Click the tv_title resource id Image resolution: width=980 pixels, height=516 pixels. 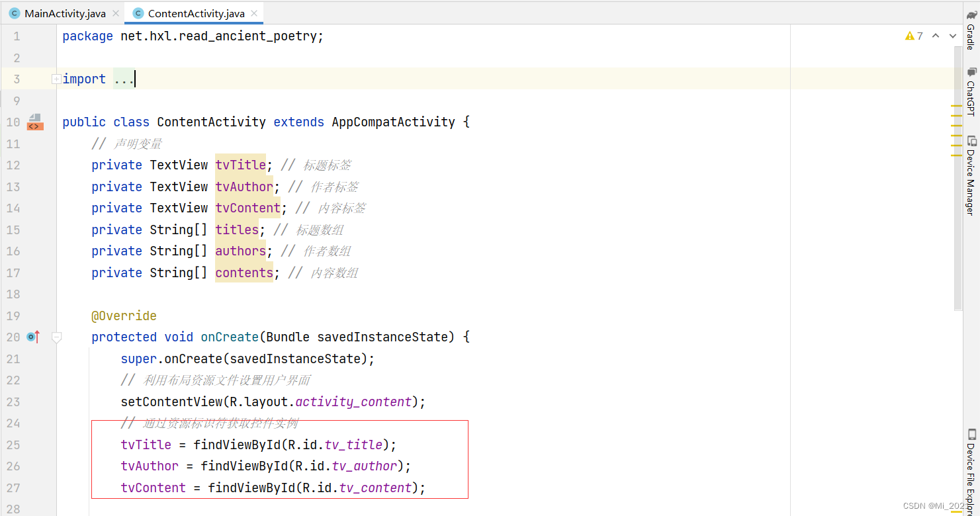(x=353, y=445)
